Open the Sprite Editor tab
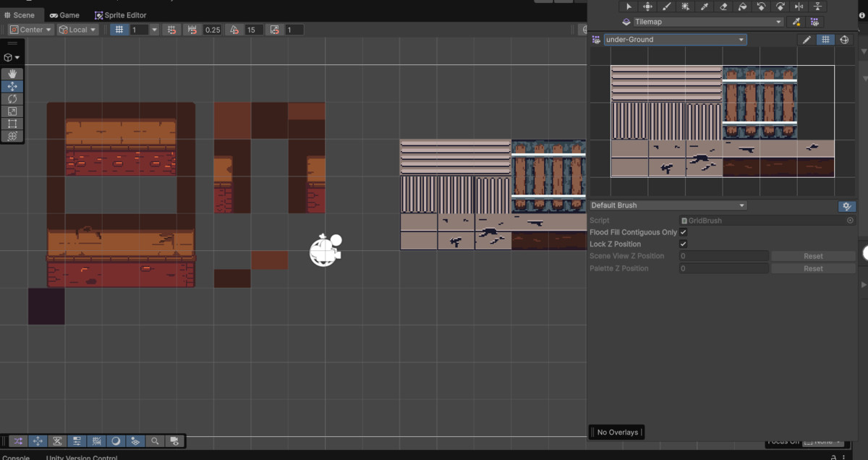The width and height of the screenshot is (868, 460). pos(121,15)
